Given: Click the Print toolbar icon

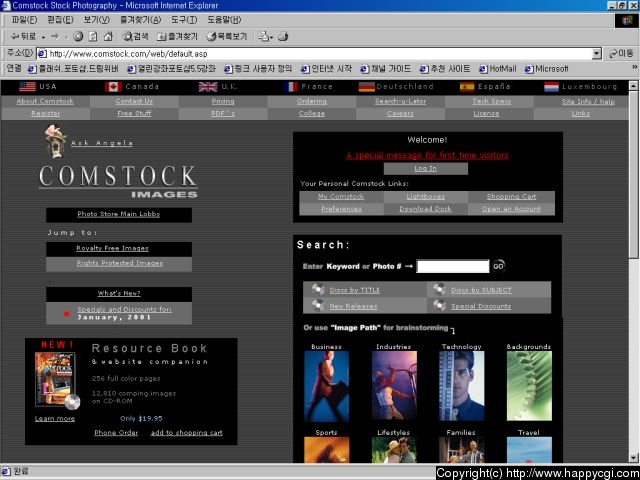Looking at the screenshot, I should pyautogui.click(x=283, y=37).
